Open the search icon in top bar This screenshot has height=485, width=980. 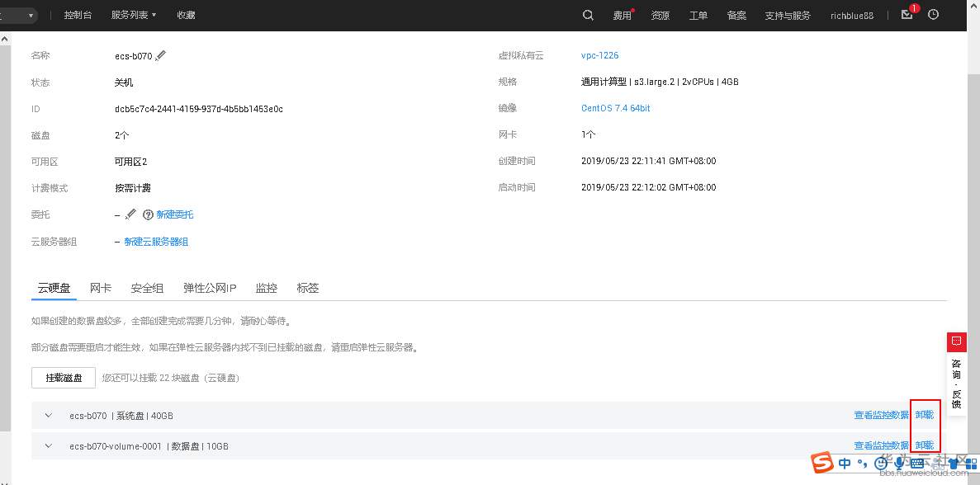coord(588,15)
